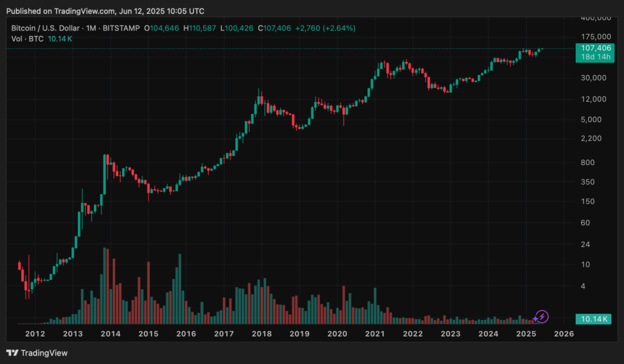624x364 pixels.
Task: Click the low value L100,426
Action: (237, 28)
